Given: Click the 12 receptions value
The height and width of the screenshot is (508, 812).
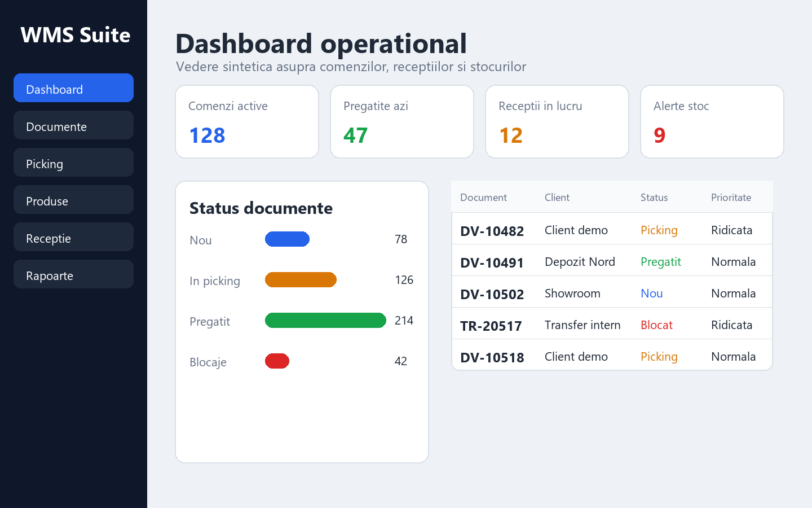Looking at the screenshot, I should 511,135.
